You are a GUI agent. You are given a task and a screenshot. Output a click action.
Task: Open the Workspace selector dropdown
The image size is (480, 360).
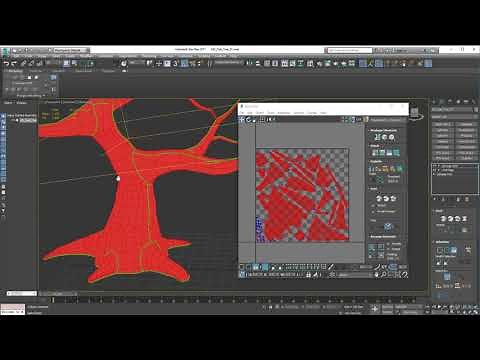[71, 50]
